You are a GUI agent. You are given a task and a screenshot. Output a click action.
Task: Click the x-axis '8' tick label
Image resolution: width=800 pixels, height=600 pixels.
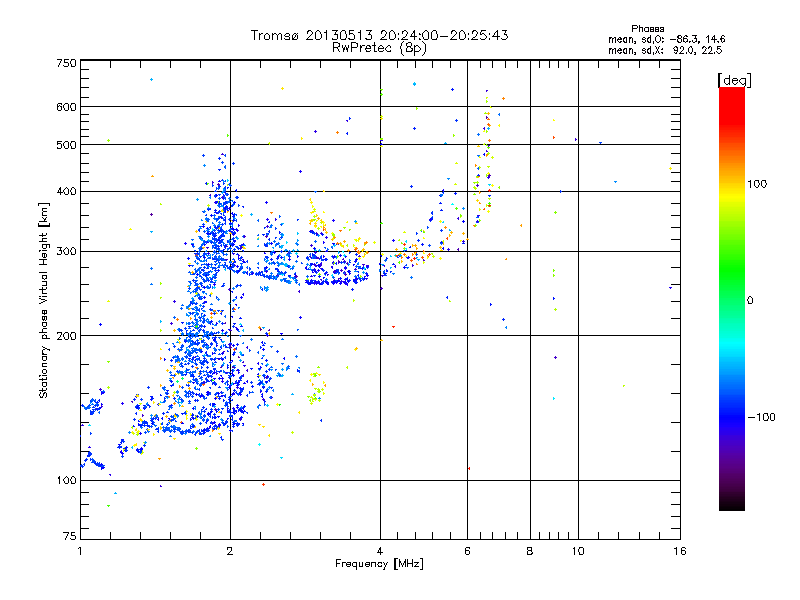(x=530, y=551)
